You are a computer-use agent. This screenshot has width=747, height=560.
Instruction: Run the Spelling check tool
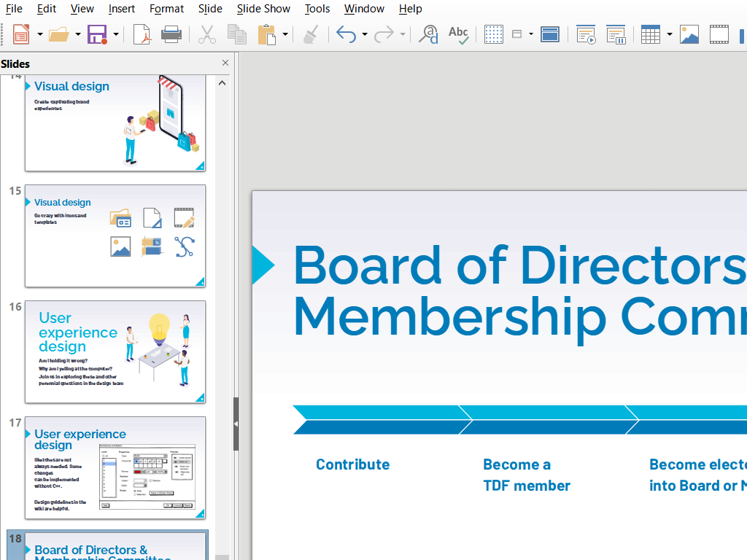pyautogui.click(x=459, y=34)
